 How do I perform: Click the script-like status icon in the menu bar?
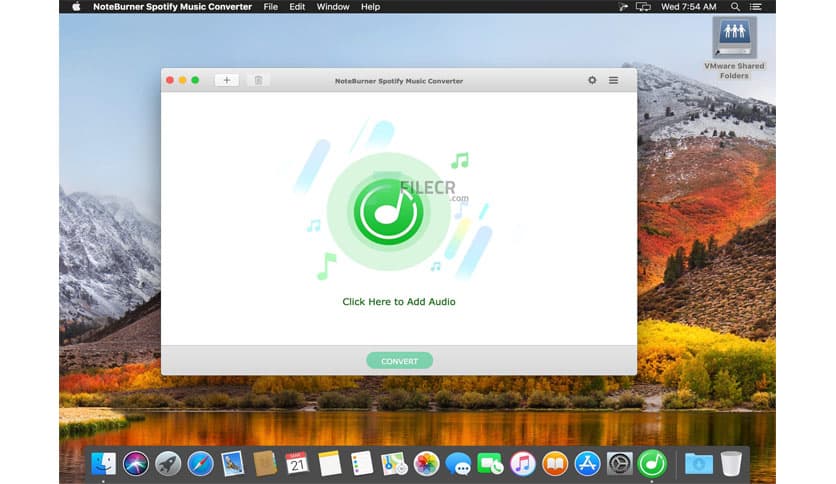(623, 6)
